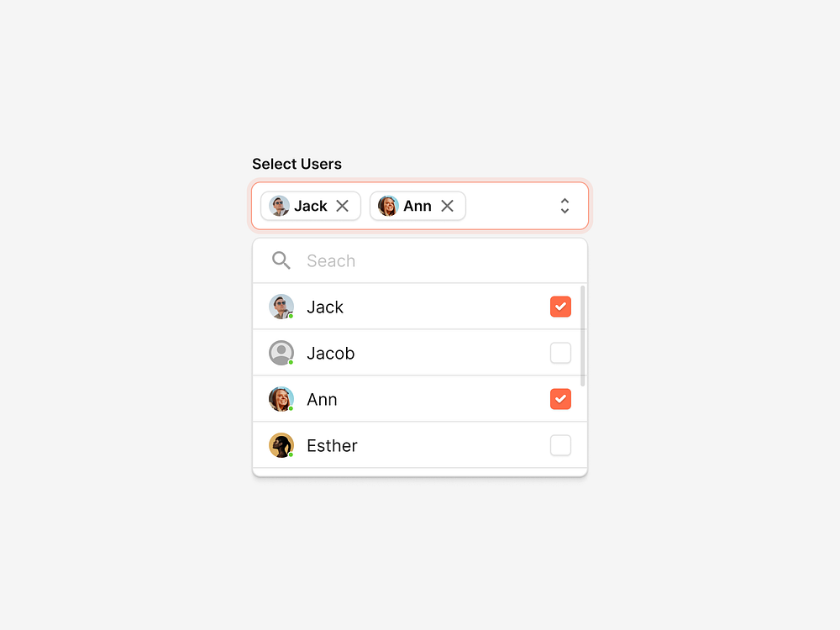Click Ann's avatar in the dropdown list
The height and width of the screenshot is (630, 840).
pyautogui.click(x=281, y=399)
